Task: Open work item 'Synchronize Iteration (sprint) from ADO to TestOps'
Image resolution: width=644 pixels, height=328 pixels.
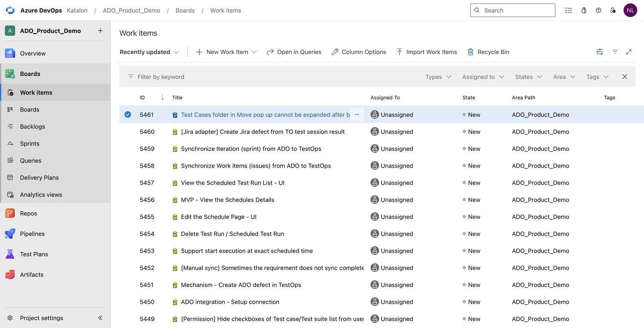Action: click(x=251, y=148)
